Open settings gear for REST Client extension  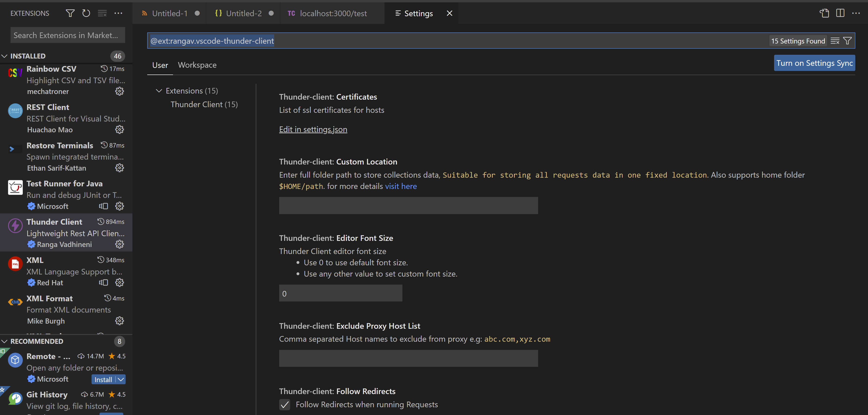[x=120, y=129]
